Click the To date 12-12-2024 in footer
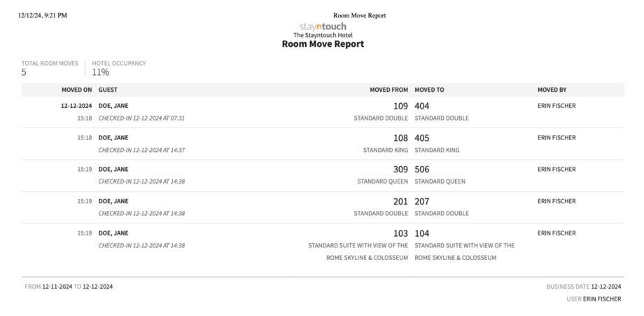Screen dimensions: 644x316 tap(98, 287)
